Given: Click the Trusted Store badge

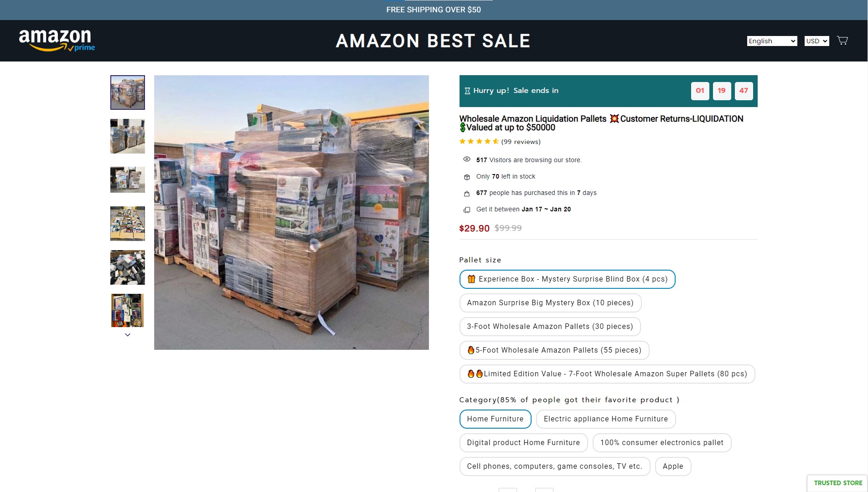Looking at the screenshot, I should coord(837,483).
